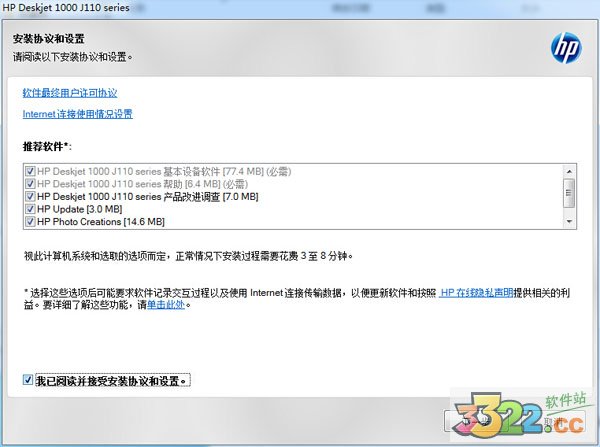Open the software end user license agreement link

tap(70, 93)
